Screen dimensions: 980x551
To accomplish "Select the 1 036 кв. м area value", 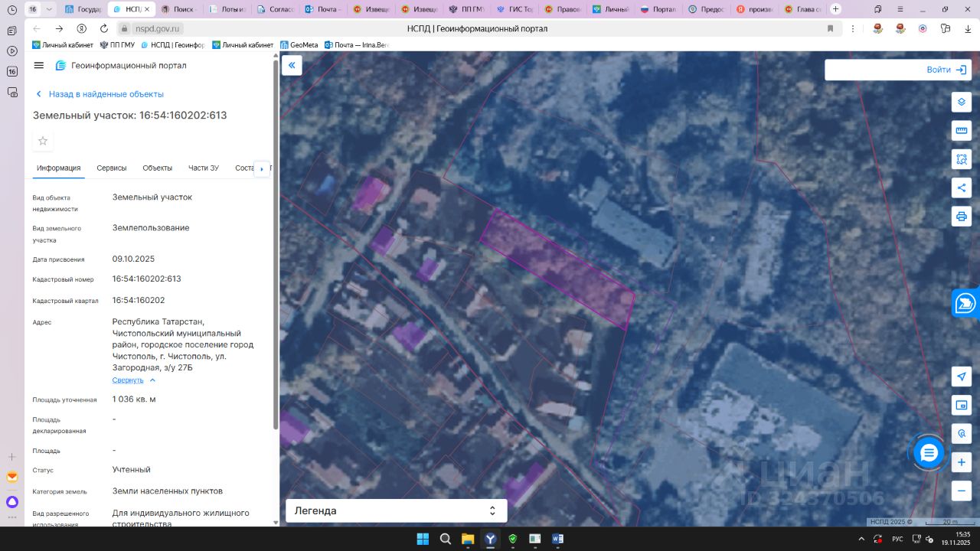I will coord(134,399).
